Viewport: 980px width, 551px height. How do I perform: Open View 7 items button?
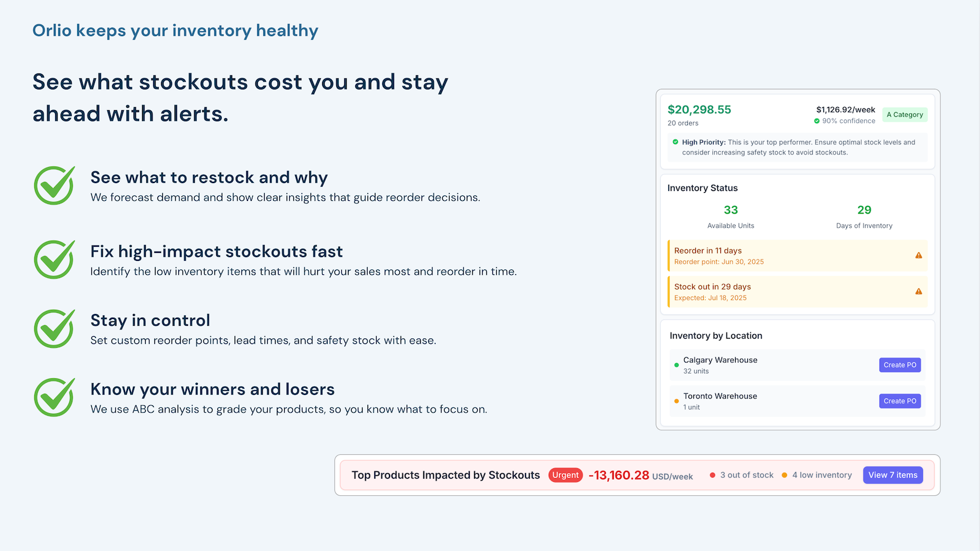[893, 475]
